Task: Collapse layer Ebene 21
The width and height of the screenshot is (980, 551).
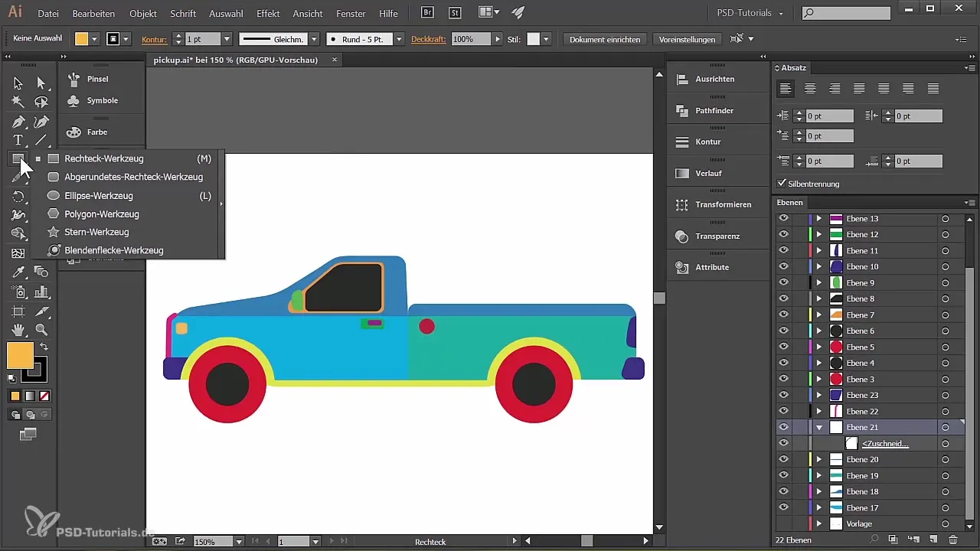Action: coord(818,427)
